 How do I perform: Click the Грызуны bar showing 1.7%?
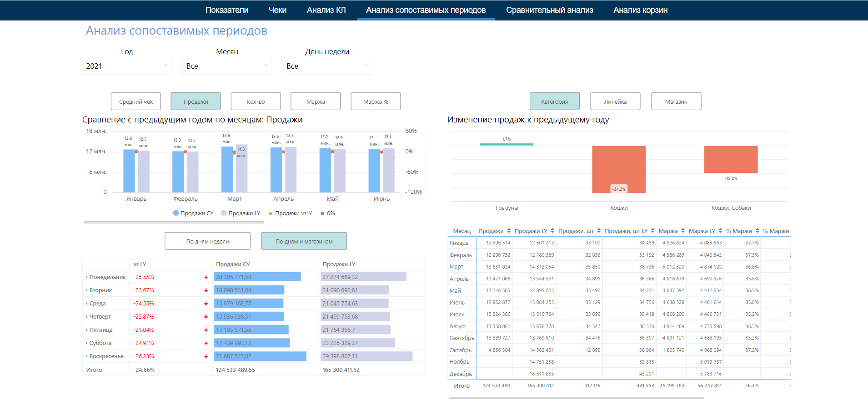[507, 144]
